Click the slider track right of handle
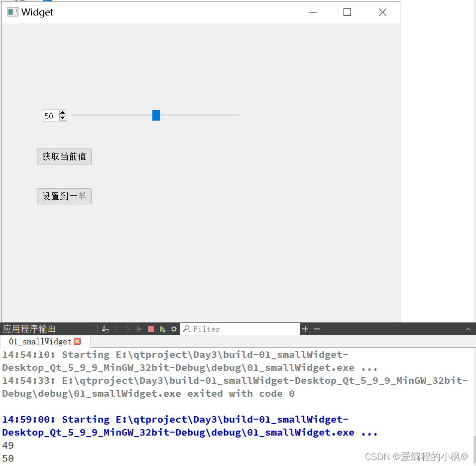 tap(200, 115)
